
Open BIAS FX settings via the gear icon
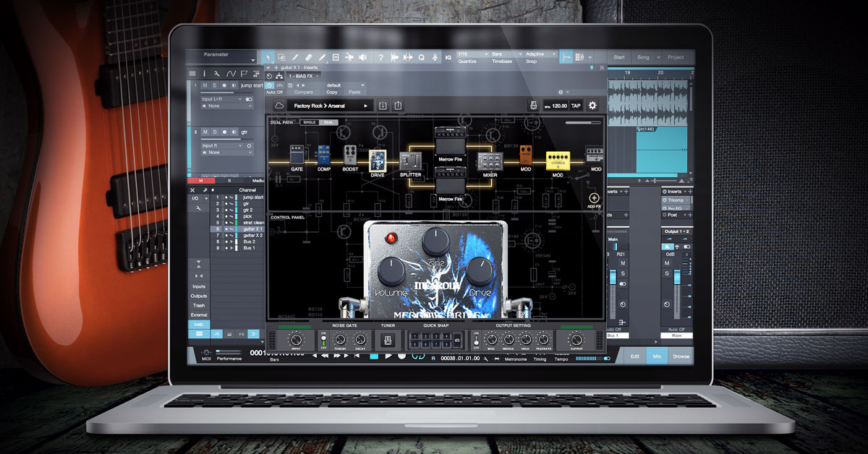point(592,106)
